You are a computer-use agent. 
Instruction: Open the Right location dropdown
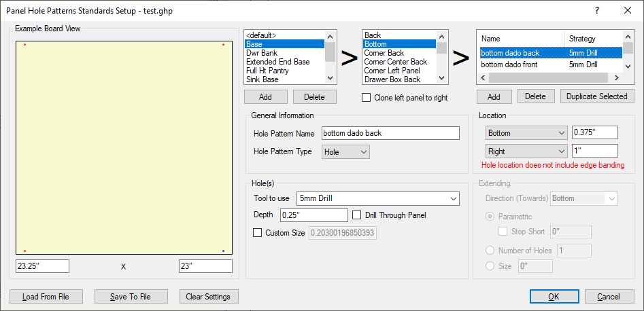click(x=526, y=151)
